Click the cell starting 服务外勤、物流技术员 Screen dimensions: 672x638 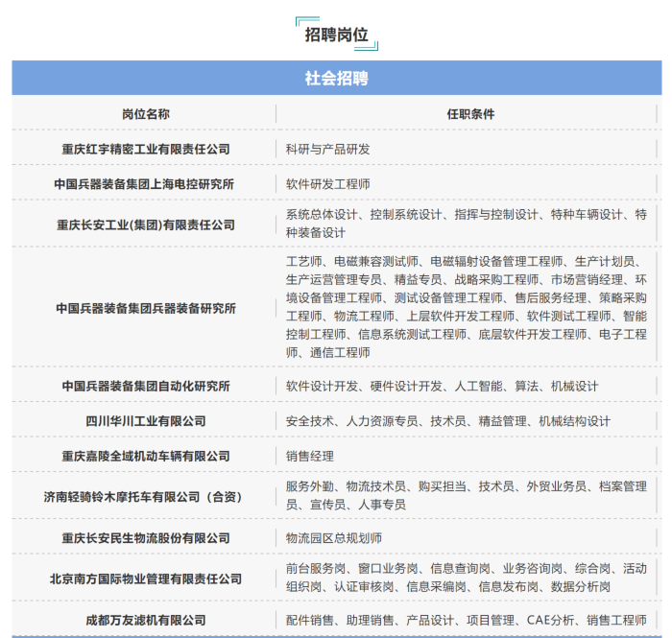point(467,495)
